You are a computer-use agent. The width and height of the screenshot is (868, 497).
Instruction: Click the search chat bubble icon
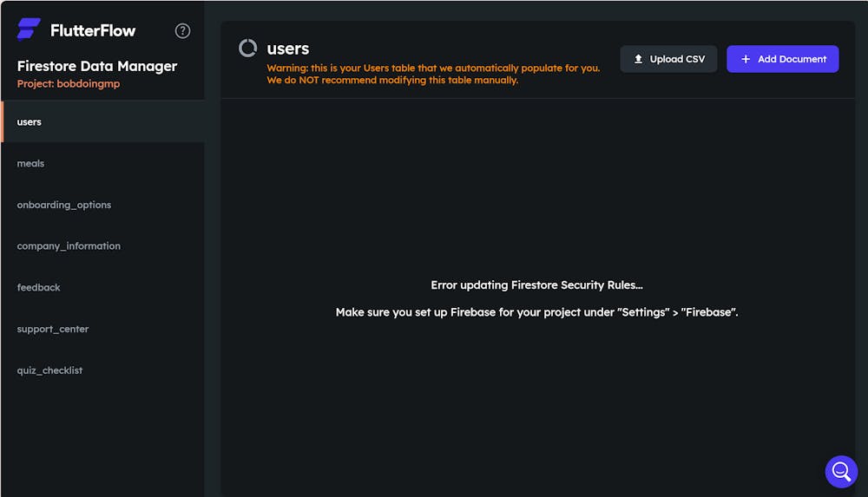pos(841,472)
